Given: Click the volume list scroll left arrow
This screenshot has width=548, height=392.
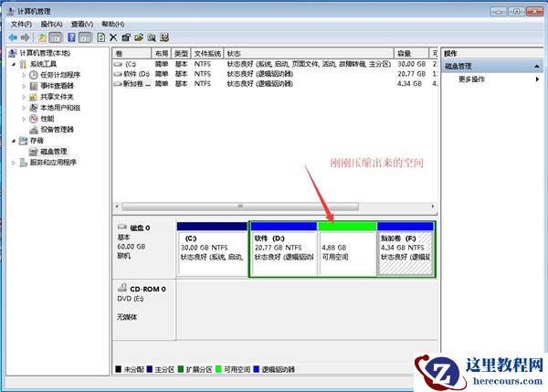Looking at the screenshot, I should pyautogui.click(x=117, y=207).
